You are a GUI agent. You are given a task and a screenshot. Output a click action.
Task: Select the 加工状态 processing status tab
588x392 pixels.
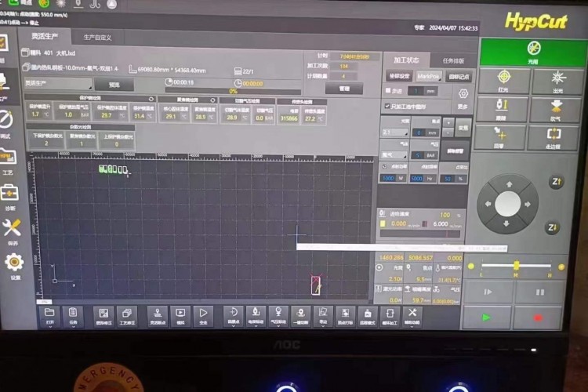(406, 60)
